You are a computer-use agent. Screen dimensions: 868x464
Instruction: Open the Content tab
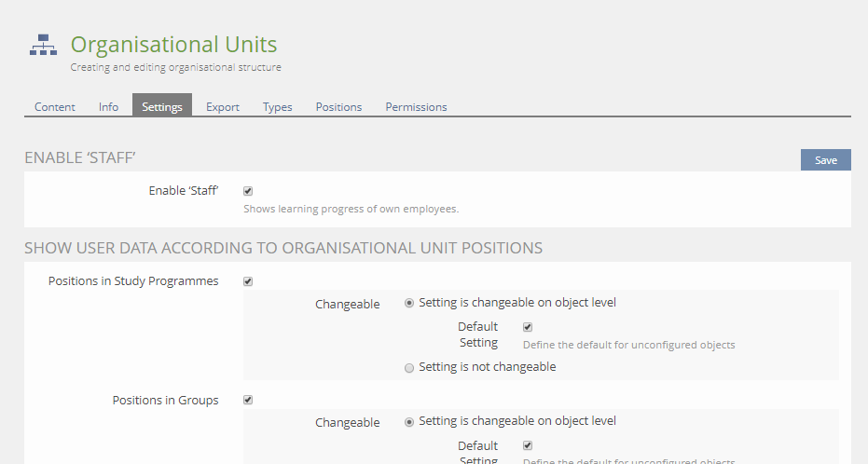tap(55, 107)
